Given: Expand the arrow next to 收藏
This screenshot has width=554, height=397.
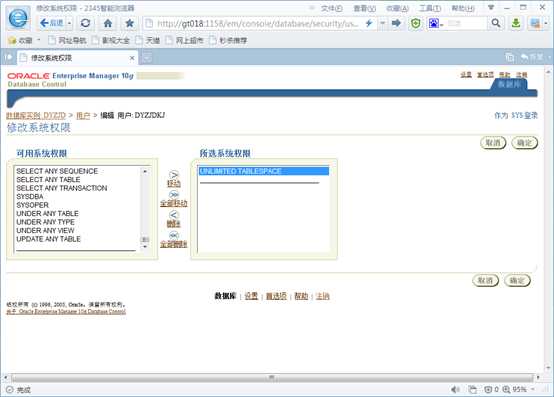Looking at the screenshot, I should pos(39,40).
